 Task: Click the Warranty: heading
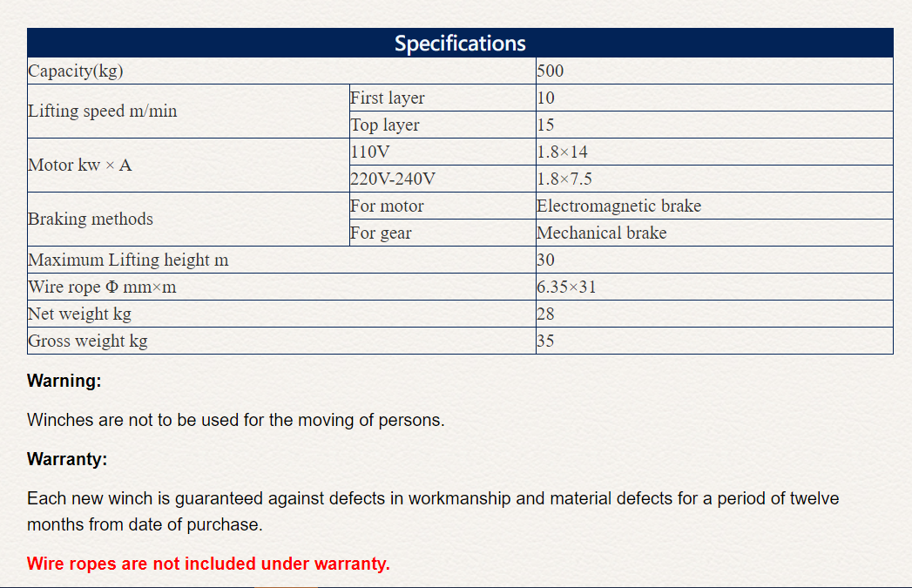point(67,459)
